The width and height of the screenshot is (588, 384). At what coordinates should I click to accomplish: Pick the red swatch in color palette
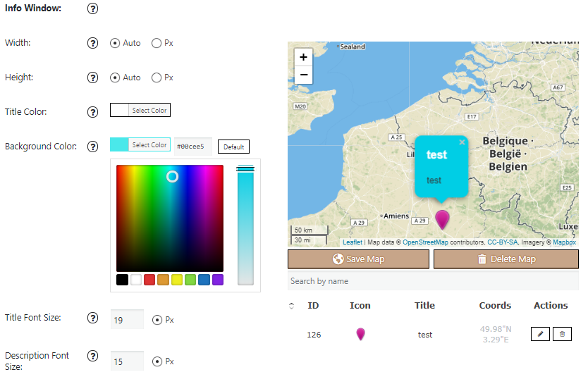[149, 280]
